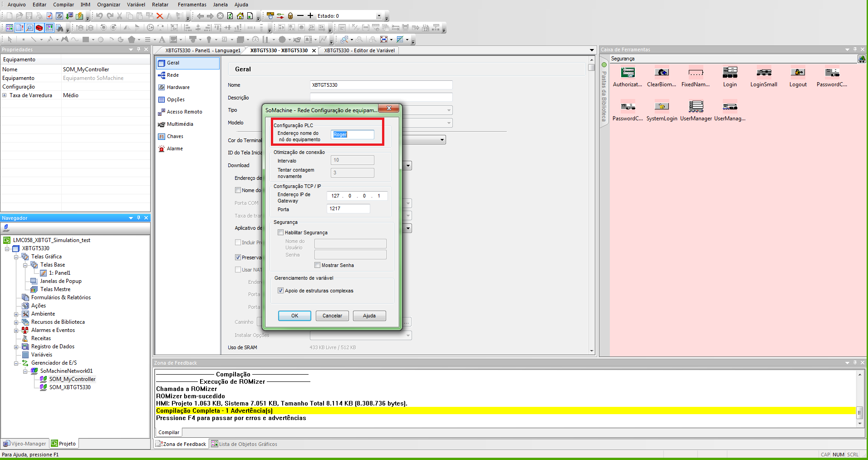Go to next panel with forward arrow

210,16
